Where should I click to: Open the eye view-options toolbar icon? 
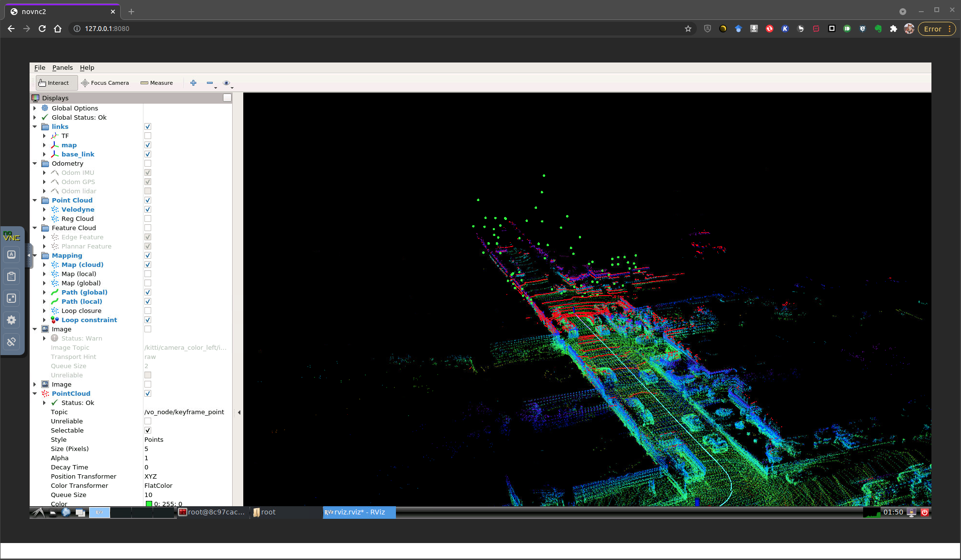pos(226,83)
